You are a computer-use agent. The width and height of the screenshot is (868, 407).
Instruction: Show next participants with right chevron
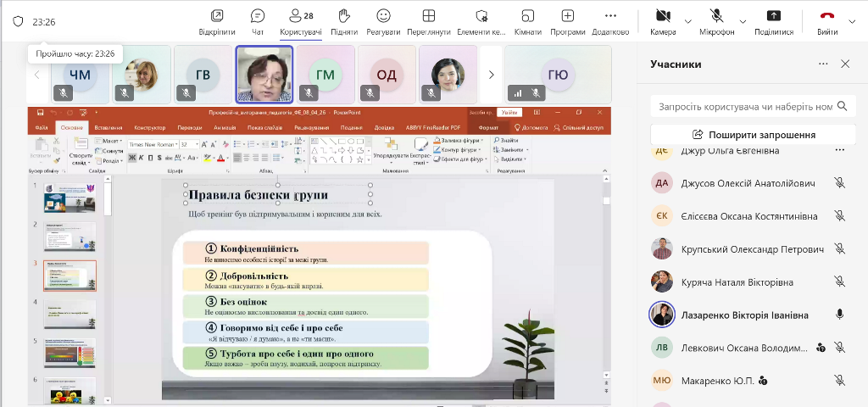tap(491, 75)
